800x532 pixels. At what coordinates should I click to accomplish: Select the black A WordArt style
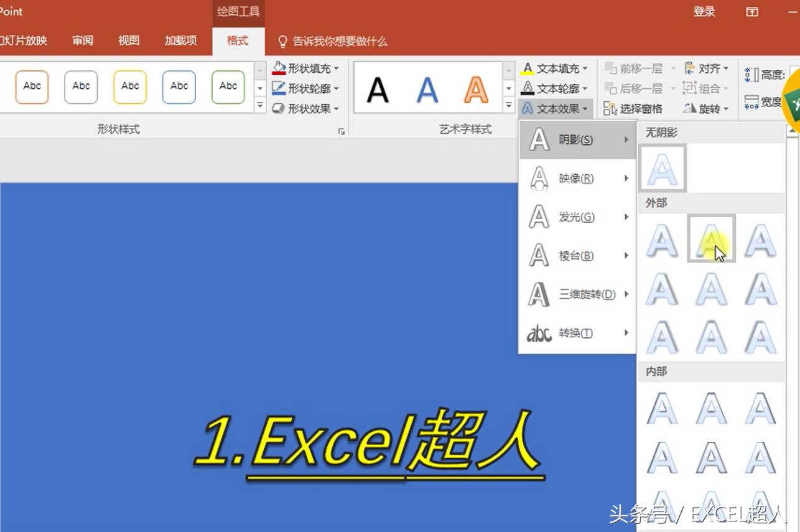[378, 90]
